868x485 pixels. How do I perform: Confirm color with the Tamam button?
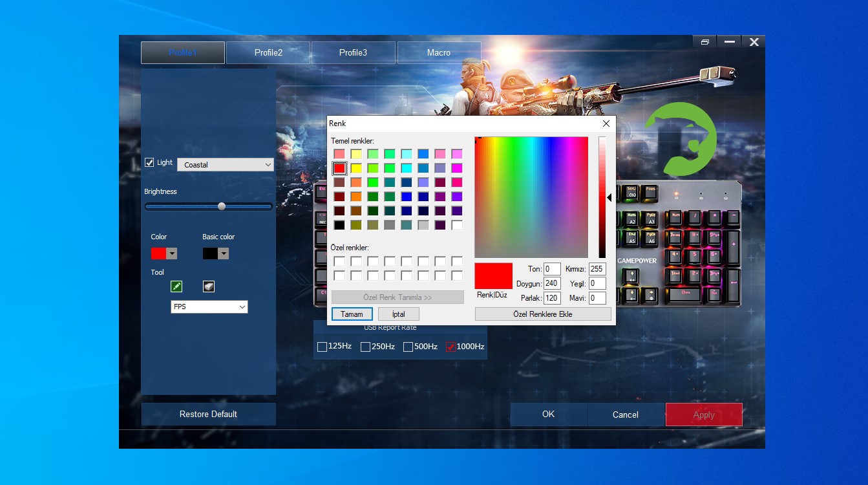click(x=352, y=314)
